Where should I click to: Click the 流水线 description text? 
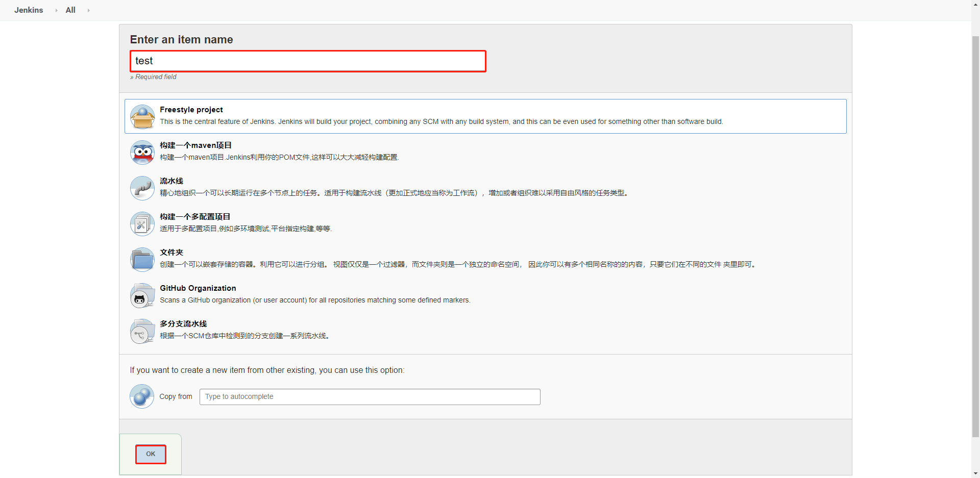pos(395,193)
